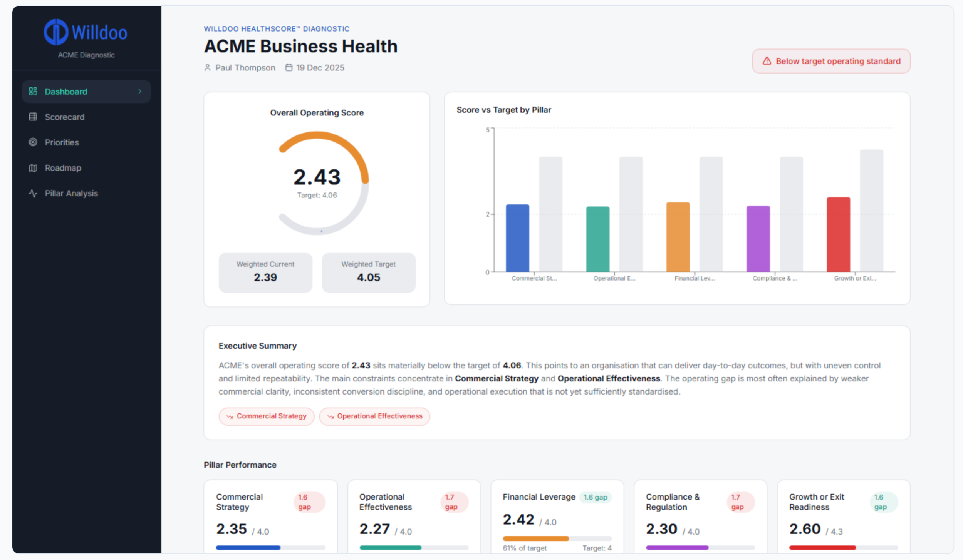Go to Pillar Analysis section
The image size is (963, 560).
(71, 193)
